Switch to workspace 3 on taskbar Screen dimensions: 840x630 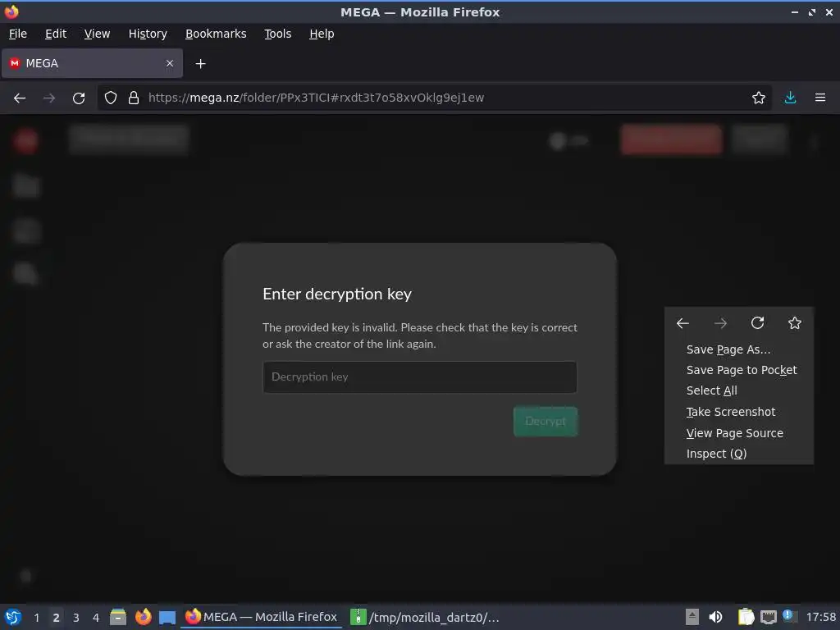(x=76, y=618)
